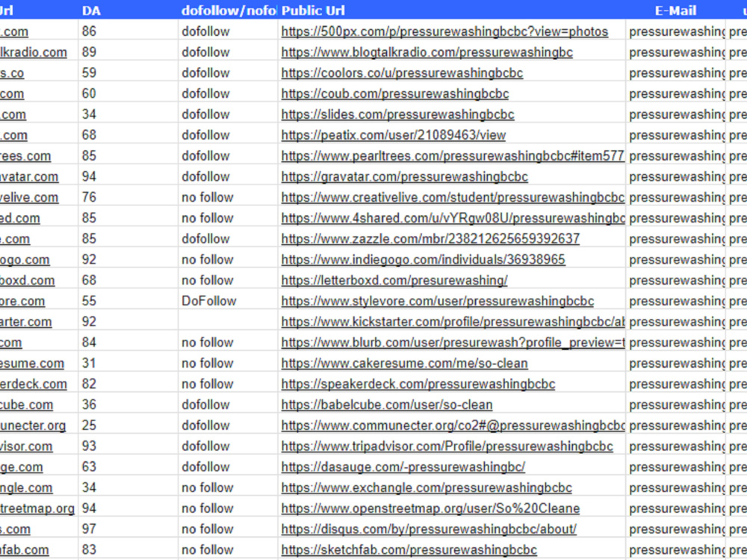
Task: Open the coub.com/pressurewashingbcbc link
Action: (x=395, y=94)
